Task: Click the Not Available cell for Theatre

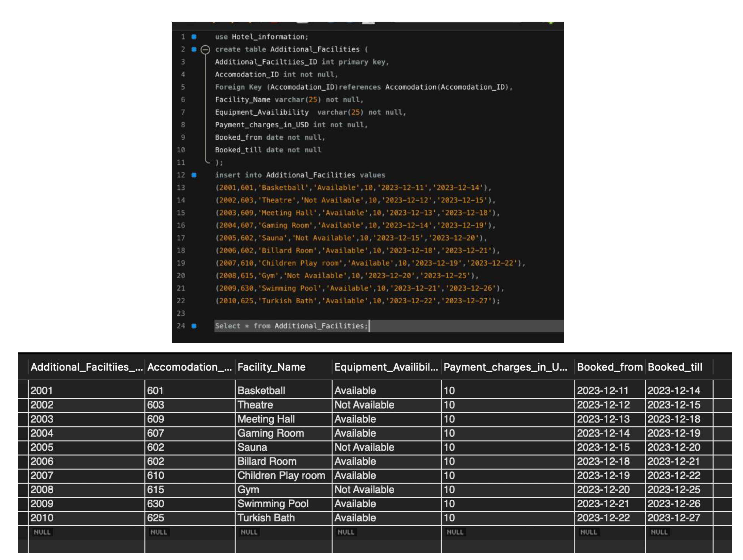Action: (x=364, y=405)
